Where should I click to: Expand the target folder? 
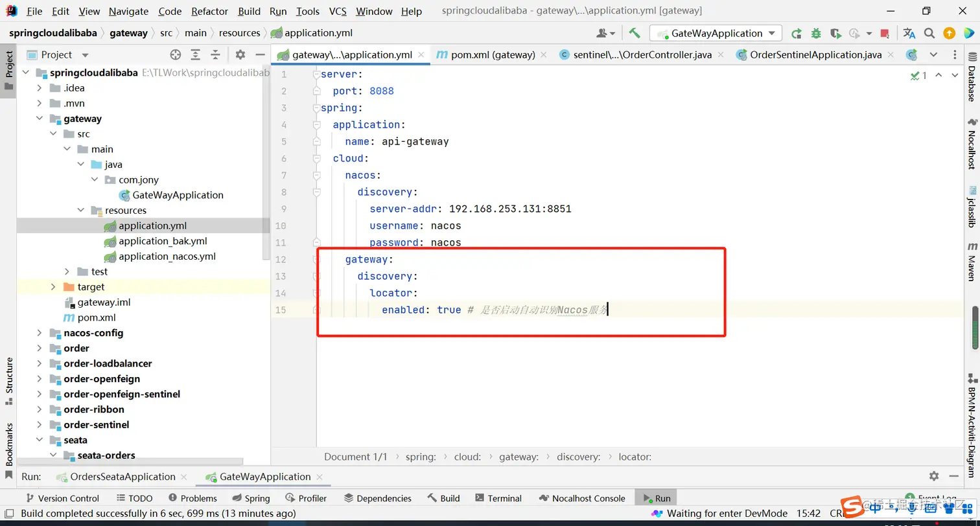(x=53, y=287)
